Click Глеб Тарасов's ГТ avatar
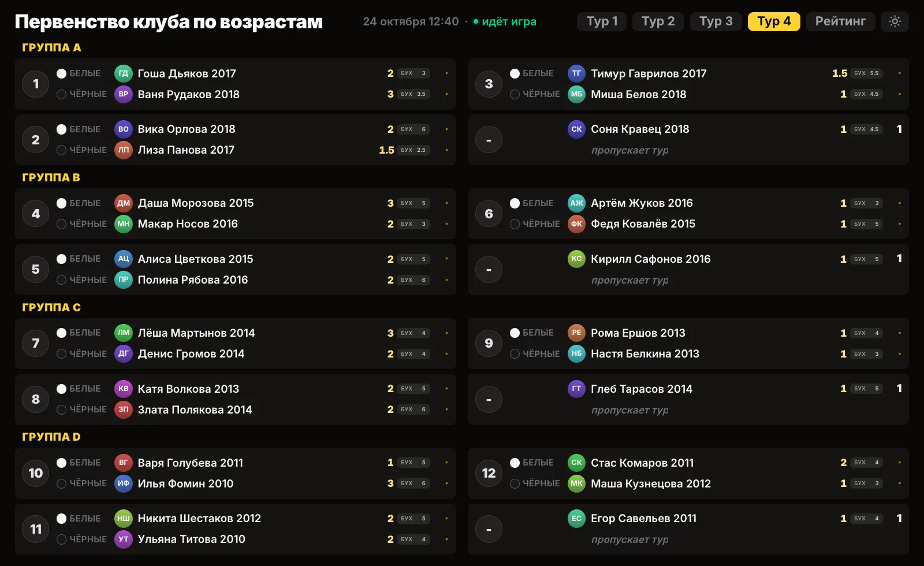The height and width of the screenshot is (566, 924). click(x=576, y=389)
